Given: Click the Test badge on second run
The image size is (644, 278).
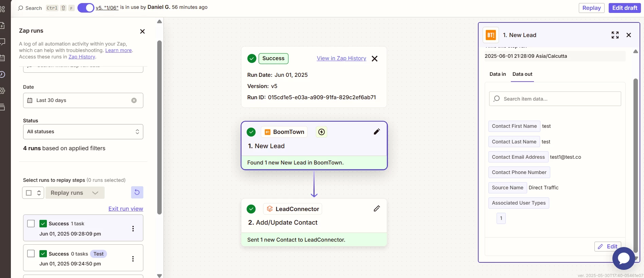Looking at the screenshot, I should pyautogui.click(x=99, y=254).
